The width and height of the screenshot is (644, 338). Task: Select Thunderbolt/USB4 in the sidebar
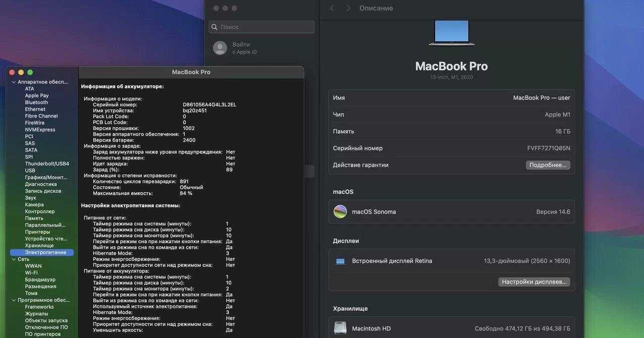coord(47,164)
